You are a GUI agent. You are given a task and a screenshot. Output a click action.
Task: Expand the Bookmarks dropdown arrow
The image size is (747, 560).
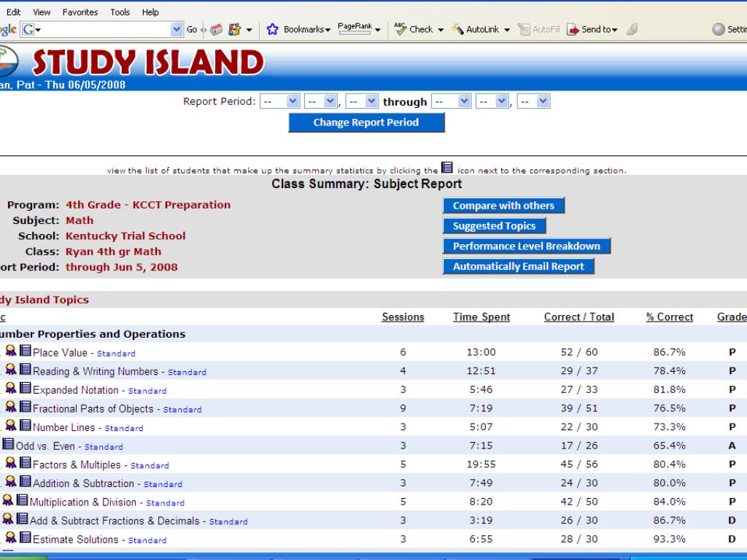(x=328, y=30)
